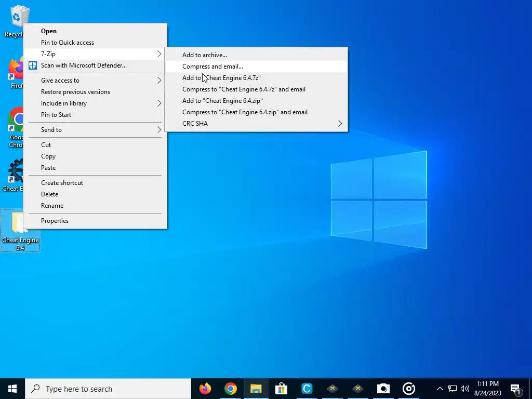Expand the Send to submenu

[x=96, y=129]
